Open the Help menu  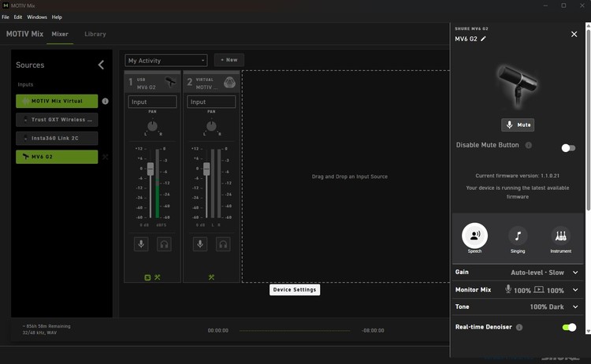click(57, 17)
